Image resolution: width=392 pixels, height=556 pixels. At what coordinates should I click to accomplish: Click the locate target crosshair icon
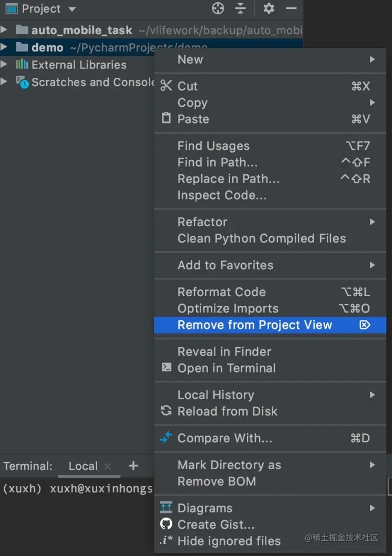218,8
